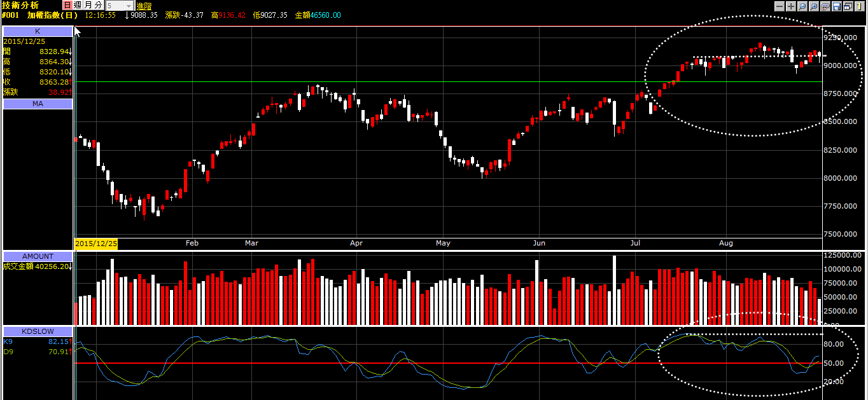
Task: Click the Aug label on time axis
Action: [726, 244]
